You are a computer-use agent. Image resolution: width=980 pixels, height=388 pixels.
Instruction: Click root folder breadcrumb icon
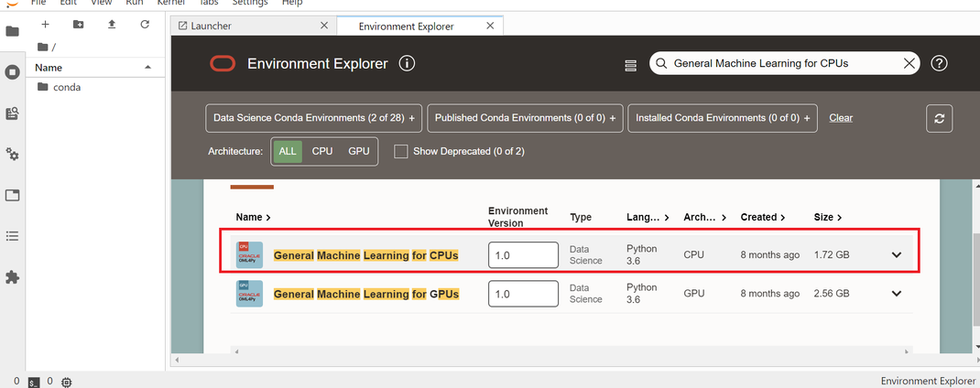42,47
